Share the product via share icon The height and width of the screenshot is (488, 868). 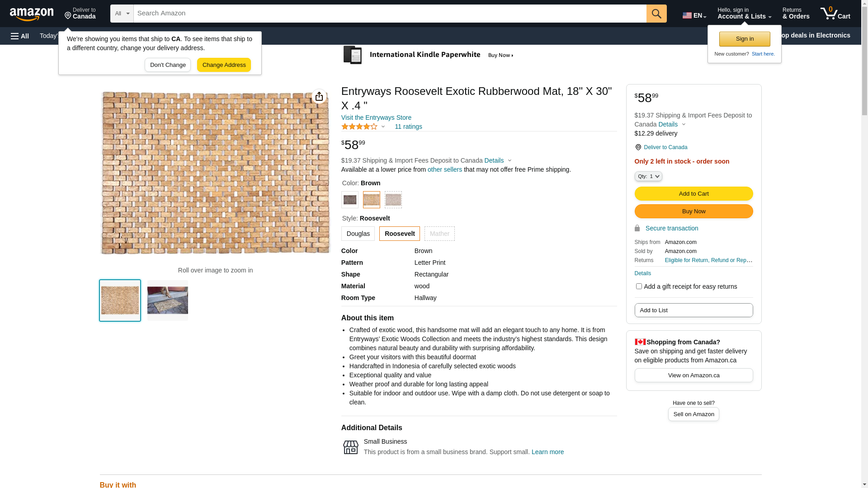pyautogui.click(x=319, y=96)
